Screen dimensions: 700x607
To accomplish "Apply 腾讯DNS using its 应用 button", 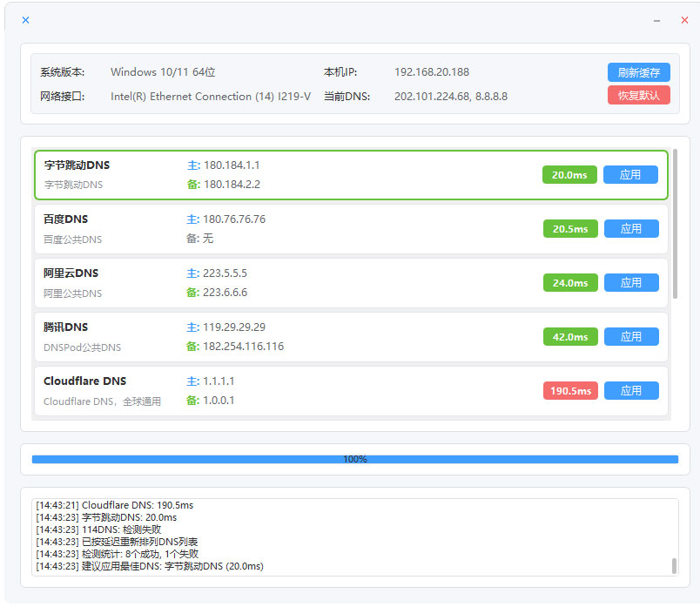I will (631, 337).
